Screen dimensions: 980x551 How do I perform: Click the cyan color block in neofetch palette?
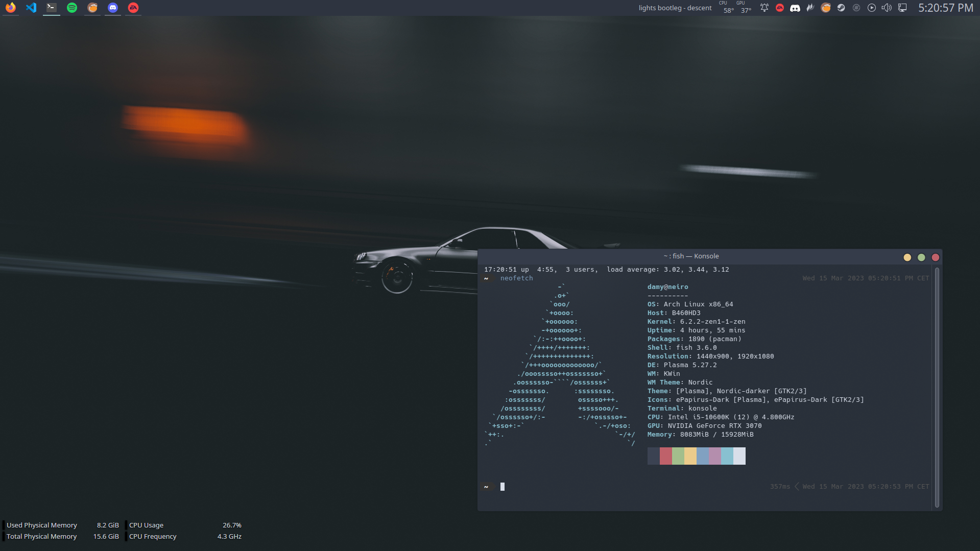pos(727,456)
